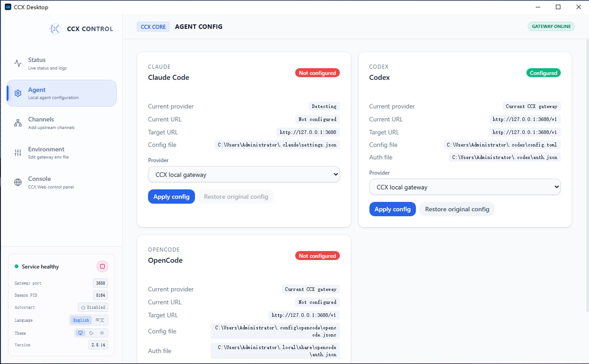Apply config for Codex
Screen dimensions: 589x364
pyautogui.click(x=392, y=209)
